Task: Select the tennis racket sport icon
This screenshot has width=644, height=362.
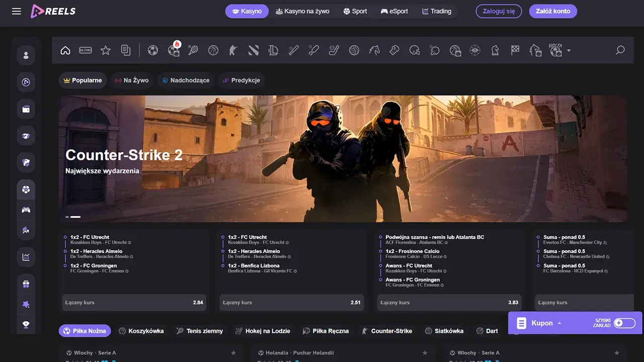Action: [193, 50]
